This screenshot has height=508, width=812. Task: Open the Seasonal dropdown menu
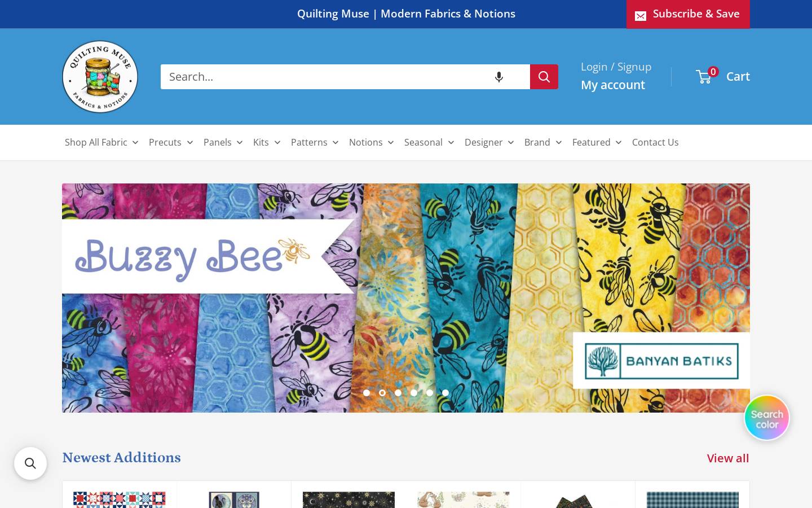[429, 142]
